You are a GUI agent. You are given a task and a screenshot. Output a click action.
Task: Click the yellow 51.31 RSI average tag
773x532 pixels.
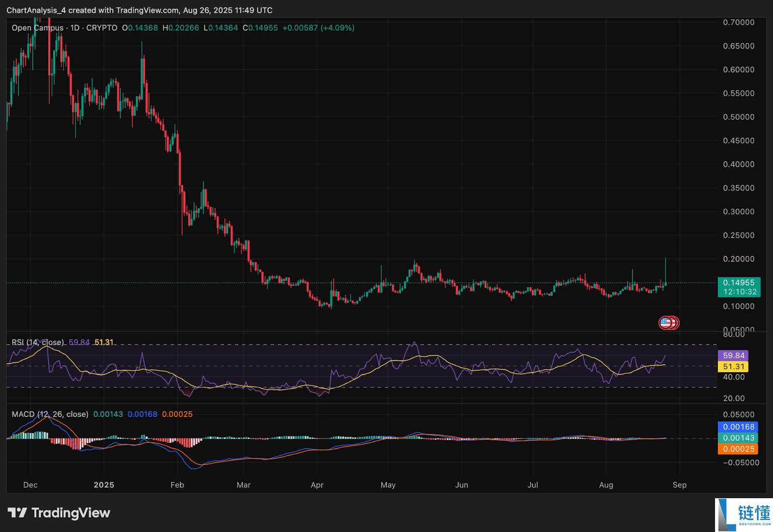click(x=733, y=367)
